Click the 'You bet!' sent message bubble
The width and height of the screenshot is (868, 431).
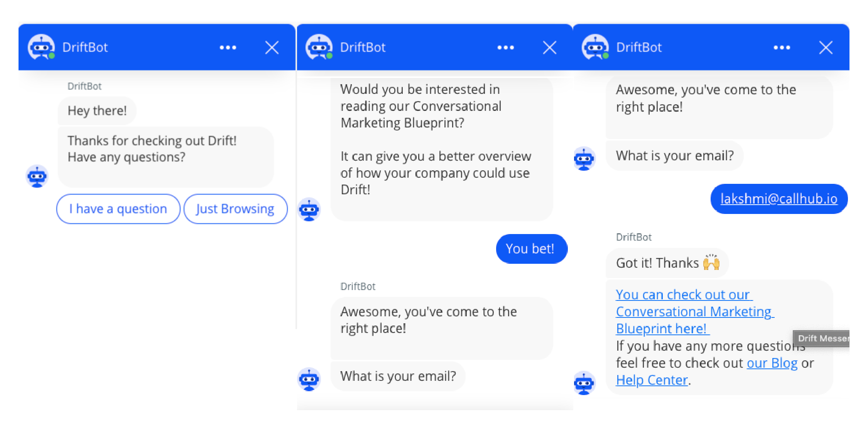pos(532,249)
